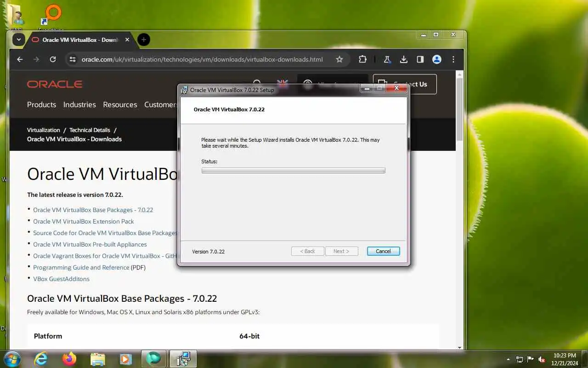Open Windows Media Player from taskbar
The image size is (588, 368).
125,359
